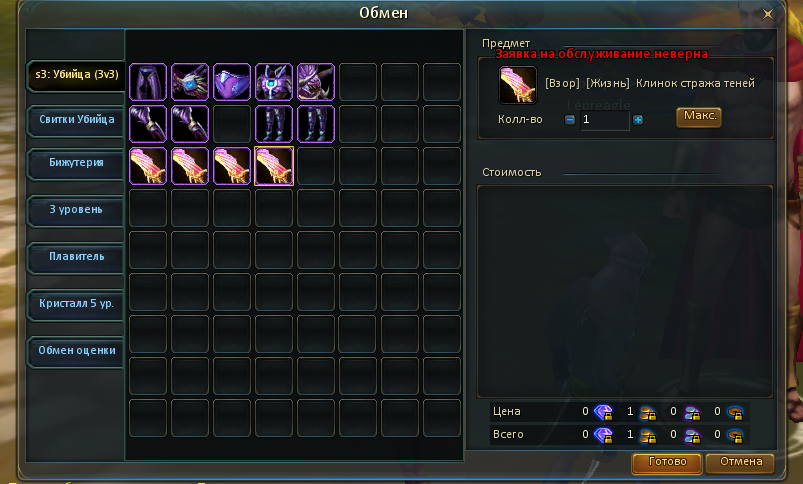Viewport: 803px width, 484px height.
Task: Switch to the Бижутерия tab
Action: click(76, 163)
